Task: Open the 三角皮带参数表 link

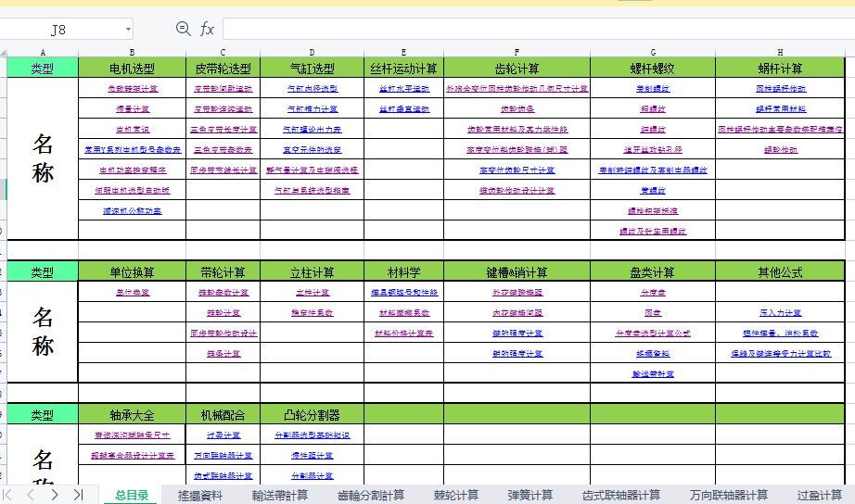Action: coord(223,149)
